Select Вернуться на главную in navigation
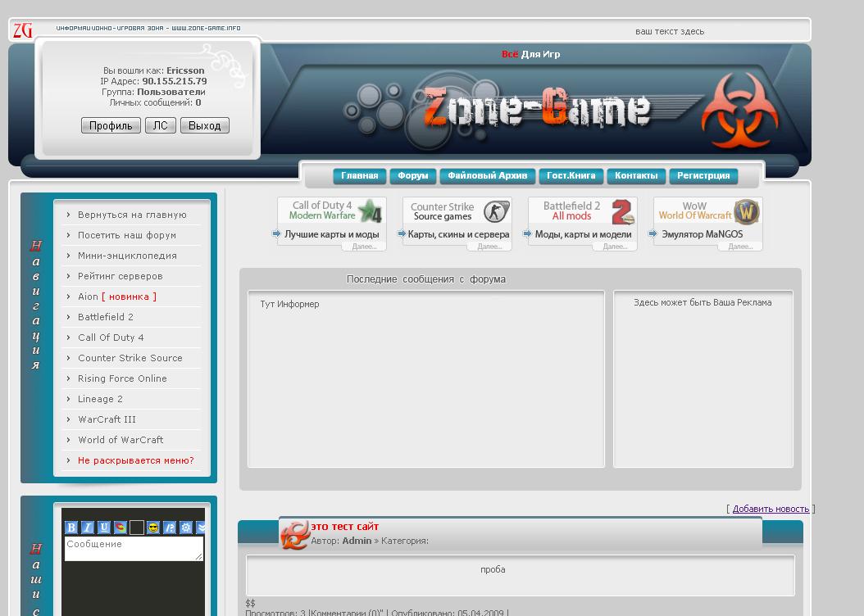Screen dimensions: 864x616 coord(132,215)
